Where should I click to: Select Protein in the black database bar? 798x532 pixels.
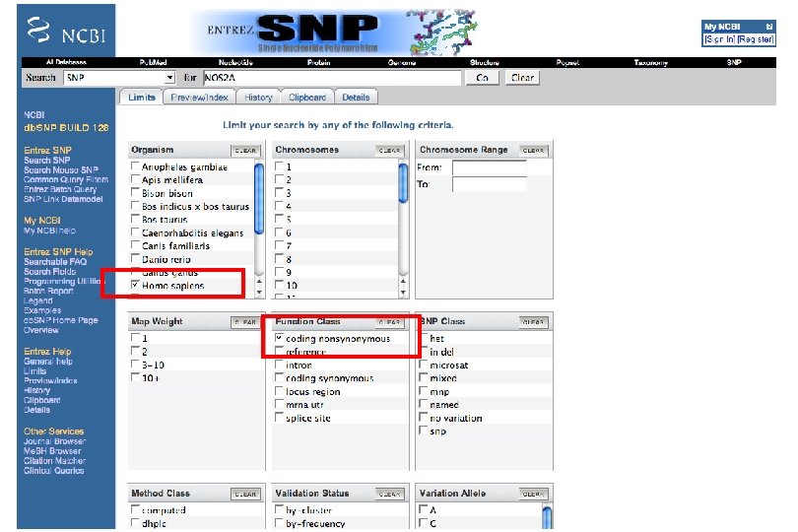pyautogui.click(x=318, y=62)
